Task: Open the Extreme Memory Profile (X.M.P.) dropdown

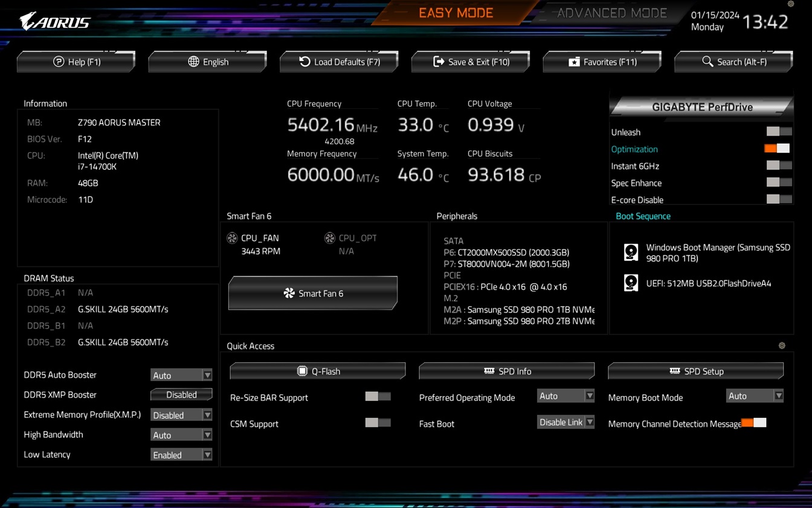Action: [x=181, y=415]
